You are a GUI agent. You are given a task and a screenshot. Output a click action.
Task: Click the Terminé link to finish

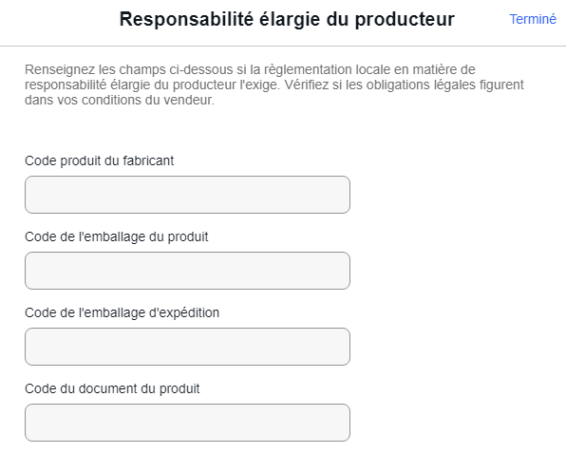pos(533,19)
